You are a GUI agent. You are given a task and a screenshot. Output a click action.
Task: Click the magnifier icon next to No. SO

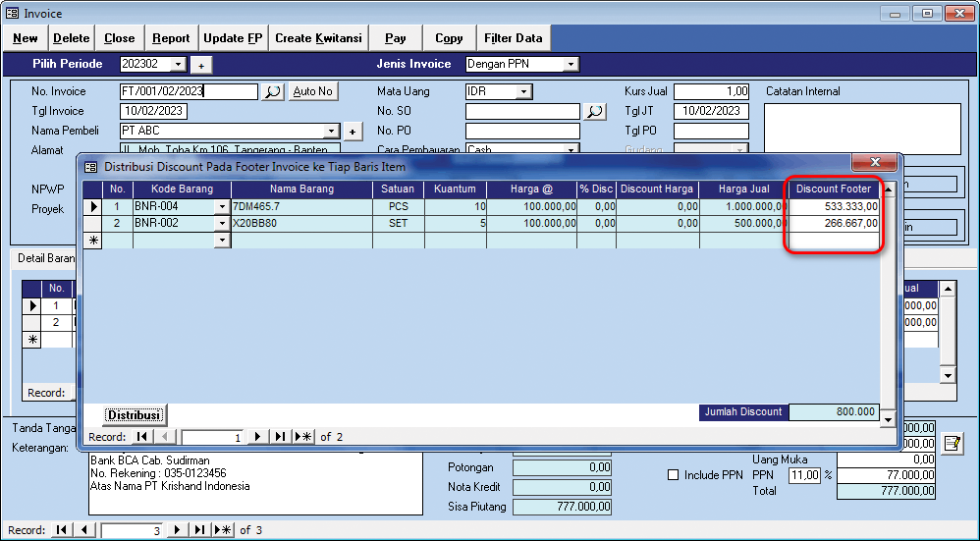[x=595, y=112]
